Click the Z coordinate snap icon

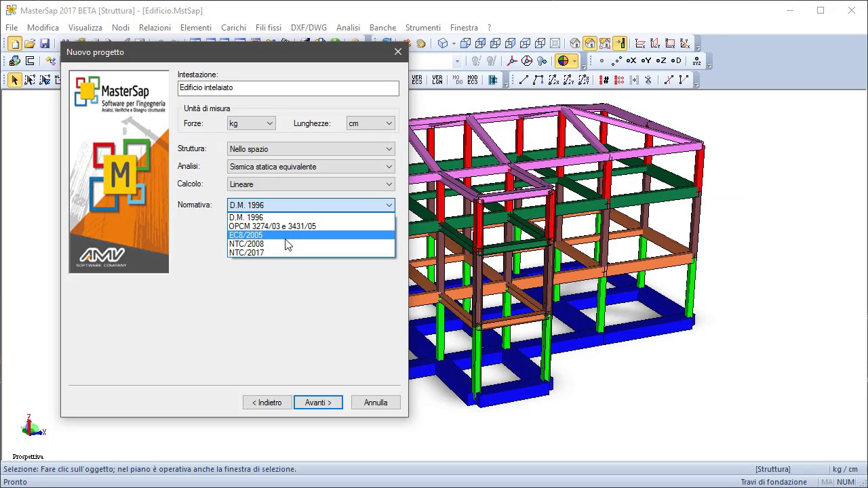pos(661,61)
